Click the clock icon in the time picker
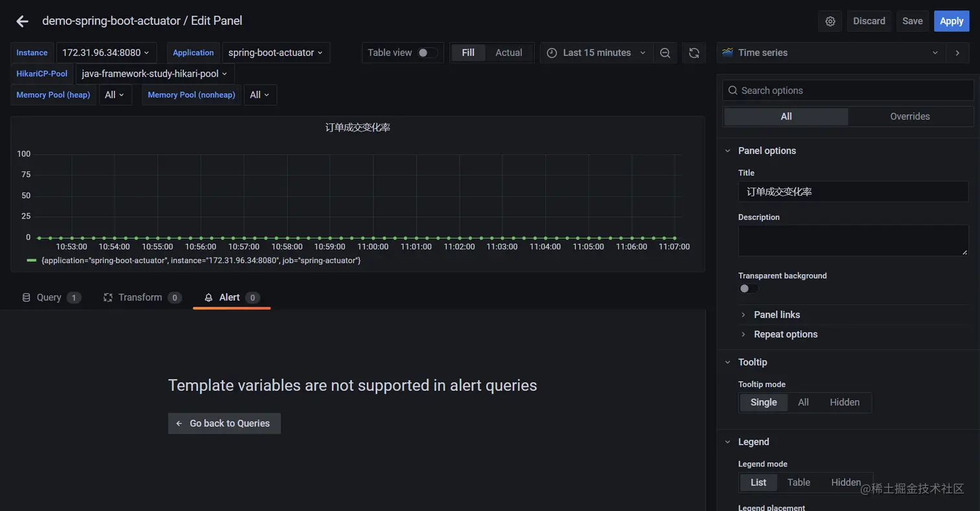980x511 pixels. click(x=552, y=53)
